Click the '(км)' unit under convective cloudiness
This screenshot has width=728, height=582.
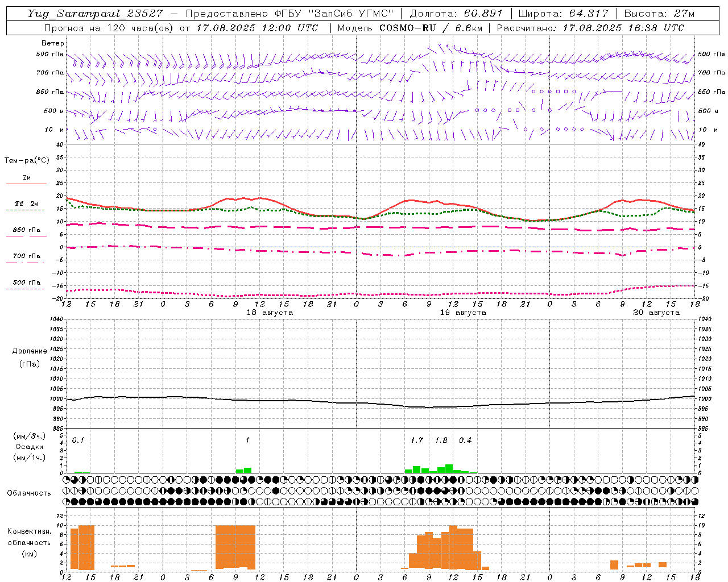click(x=30, y=554)
